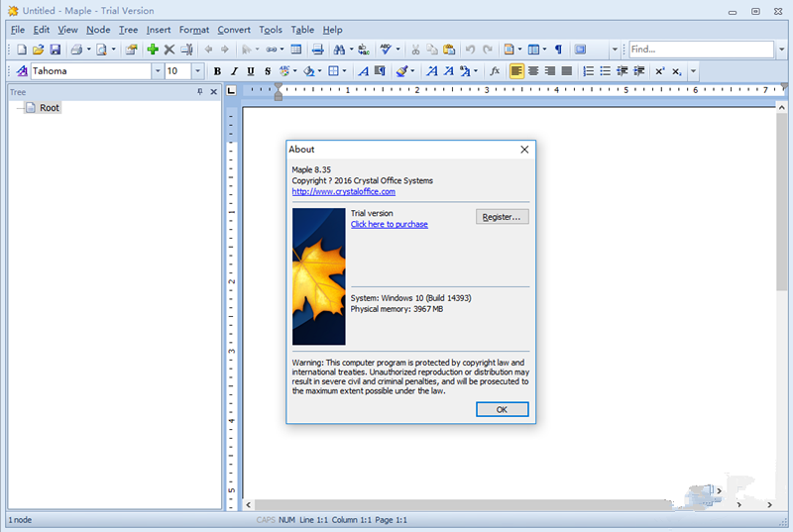Click the Register... button

coord(502,217)
